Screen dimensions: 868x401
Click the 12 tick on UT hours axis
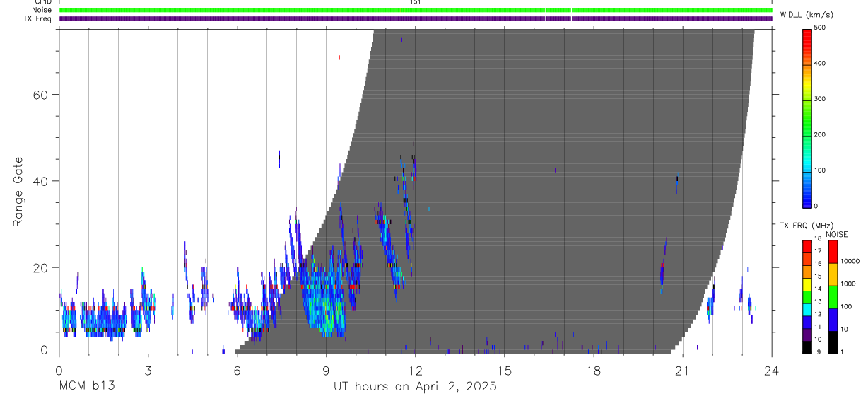click(x=416, y=371)
